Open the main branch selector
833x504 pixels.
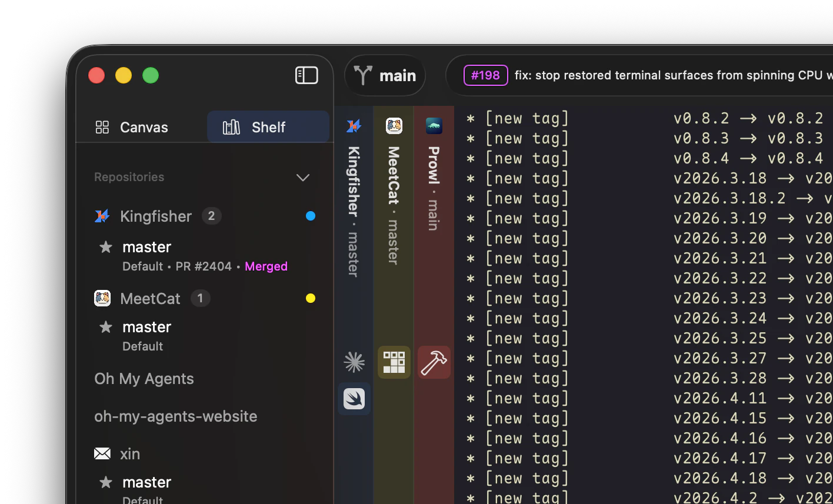click(385, 75)
